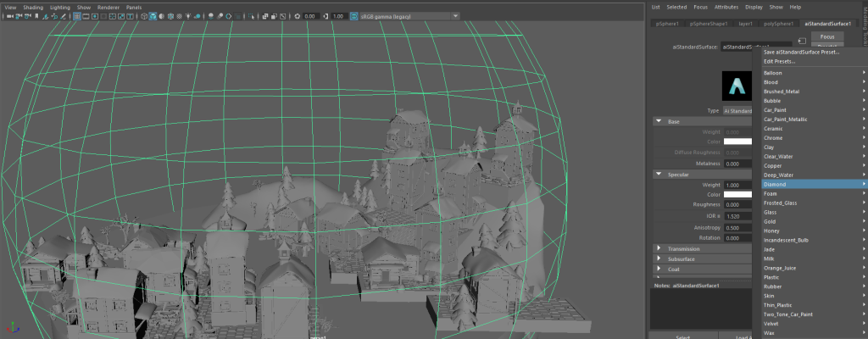Screen dimensions: 868x339
Task: Click the camera Bookmarks icon
Action: coord(36,16)
